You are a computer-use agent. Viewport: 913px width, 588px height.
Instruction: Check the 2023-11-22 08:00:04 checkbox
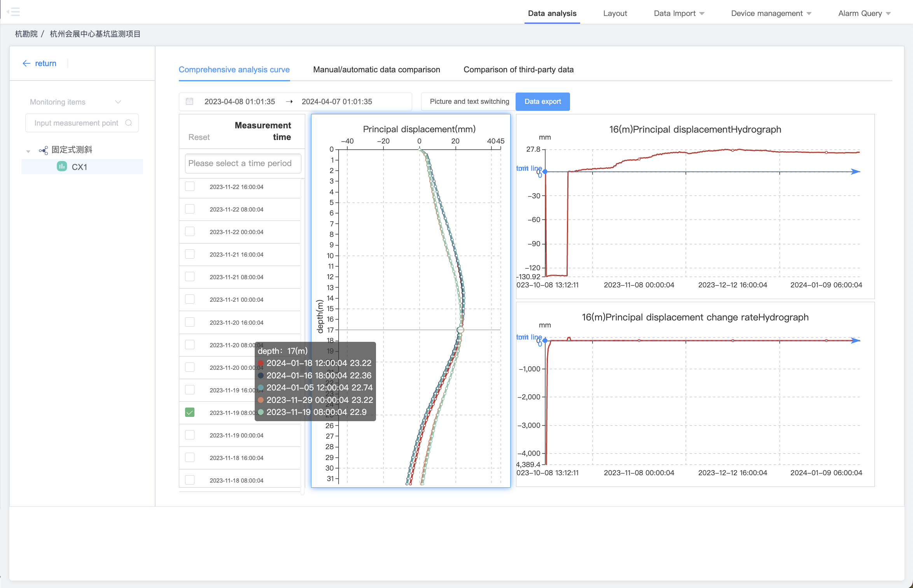coord(190,209)
